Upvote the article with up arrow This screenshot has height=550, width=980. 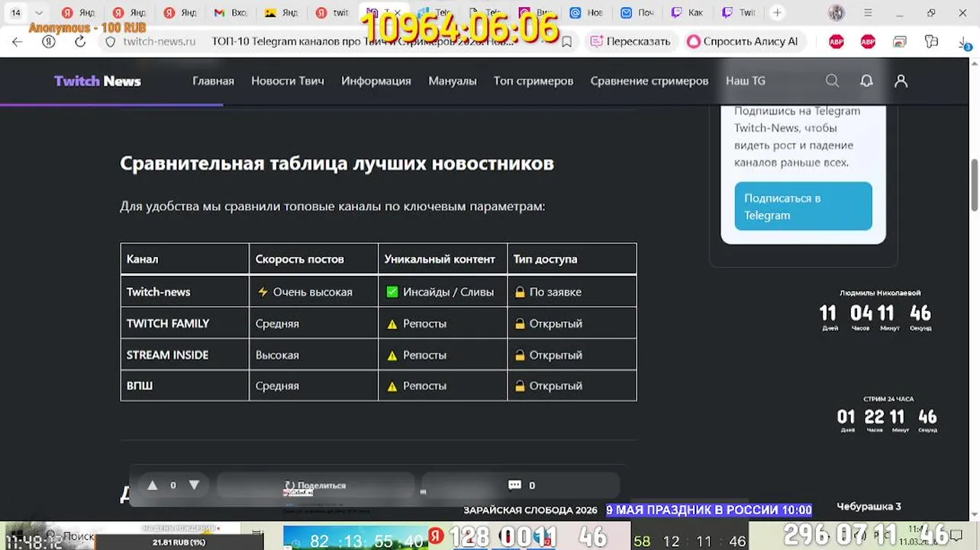[x=153, y=485]
